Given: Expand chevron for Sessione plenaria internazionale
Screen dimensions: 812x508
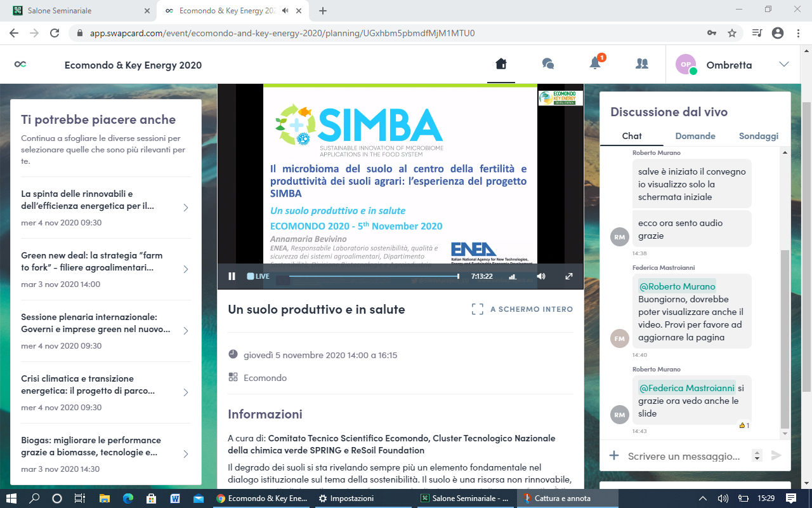Looking at the screenshot, I should click(x=186, y=331).
